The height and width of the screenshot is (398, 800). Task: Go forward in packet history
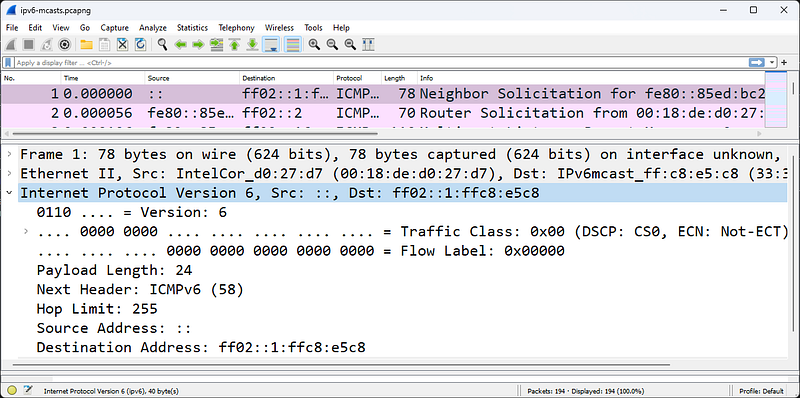click(198, 45)
